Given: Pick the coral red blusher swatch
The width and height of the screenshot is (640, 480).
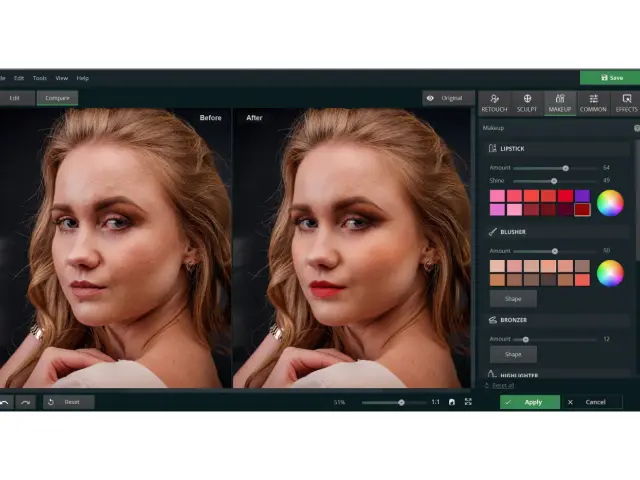Looking at the screenshot, I should pos(582,280).
